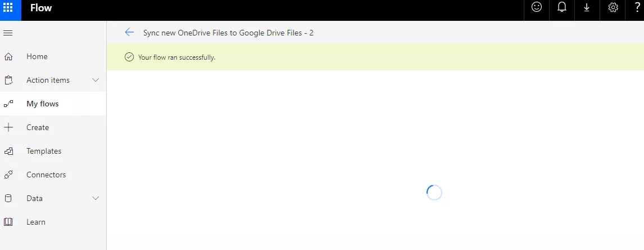
Task: Open the app launcher waffle icon
Action: 8,8
